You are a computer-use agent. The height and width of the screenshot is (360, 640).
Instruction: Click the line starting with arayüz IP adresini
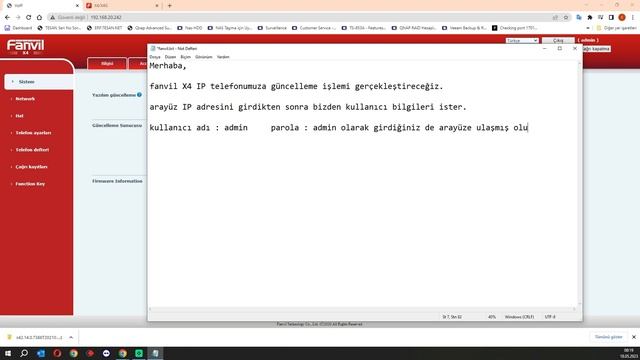coord(308,107)
